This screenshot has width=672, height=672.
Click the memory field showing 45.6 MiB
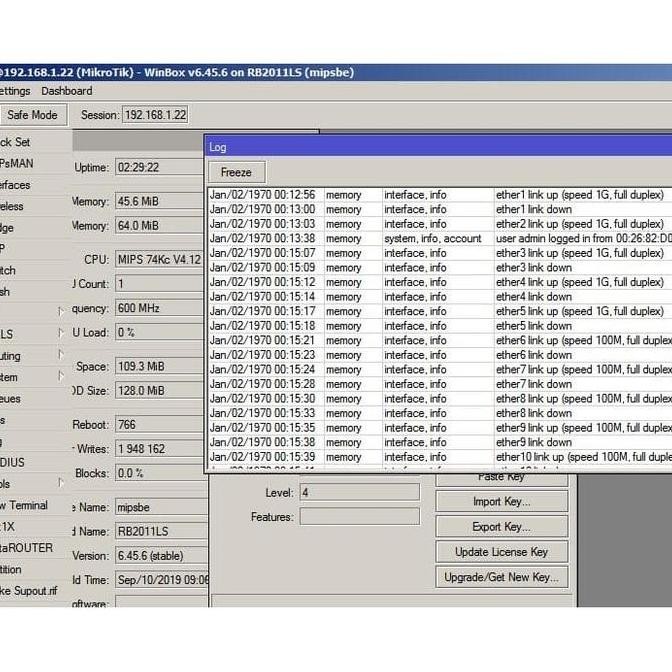coord(159,201)
